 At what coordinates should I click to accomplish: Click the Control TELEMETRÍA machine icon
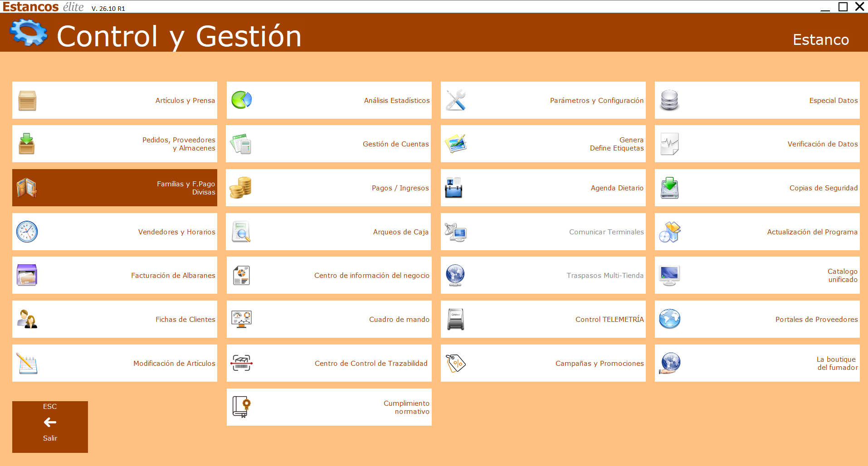[x=456, y=319]
